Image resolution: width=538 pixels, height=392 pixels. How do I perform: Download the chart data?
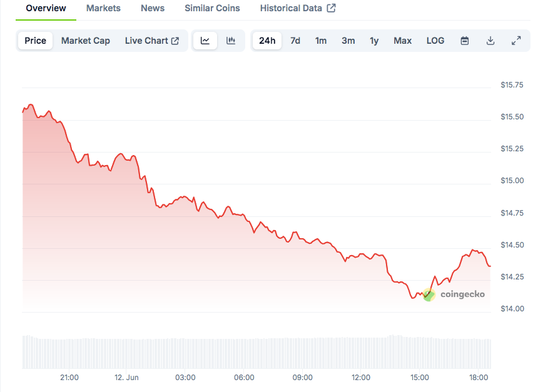(x=490, y=41)
